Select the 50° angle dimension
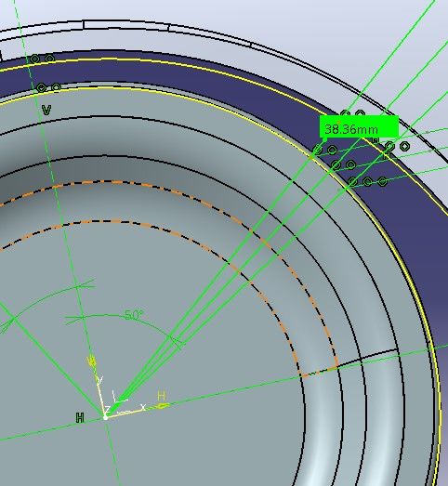The width and height of the screenshot is (448, 486). click(134, 316)
